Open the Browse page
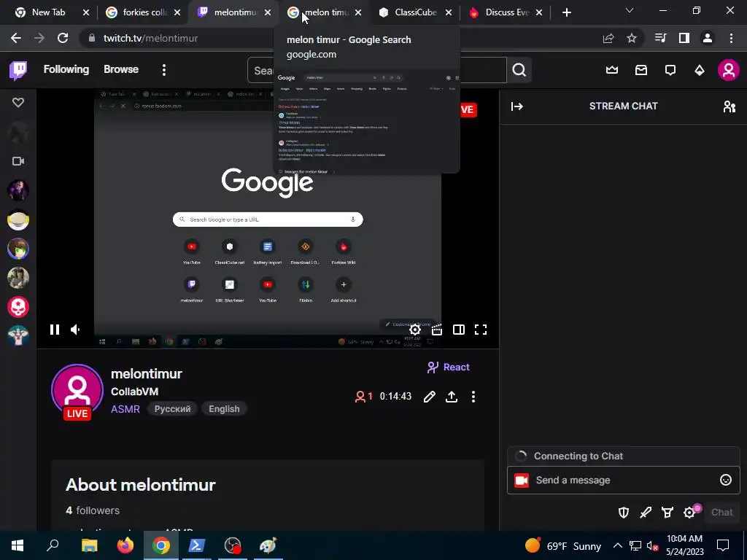This screenshot has width=747, height=560. click(121, 69)
